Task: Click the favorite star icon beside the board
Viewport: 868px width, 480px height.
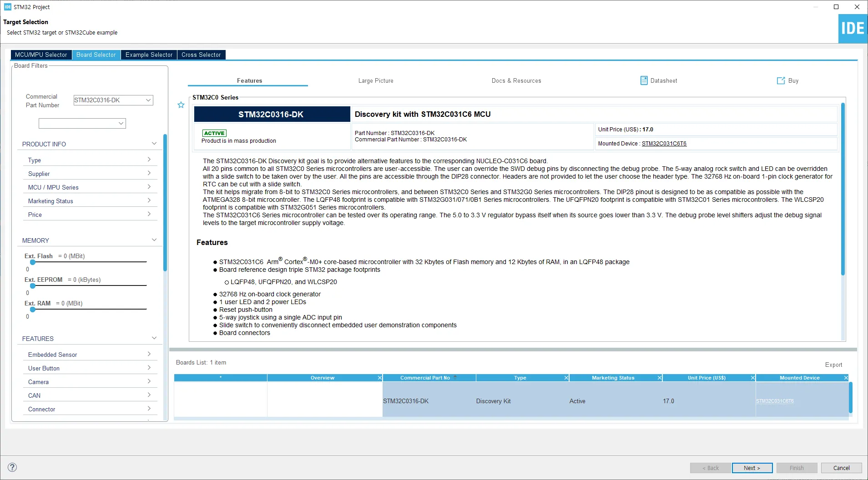Action: (181, 105)
